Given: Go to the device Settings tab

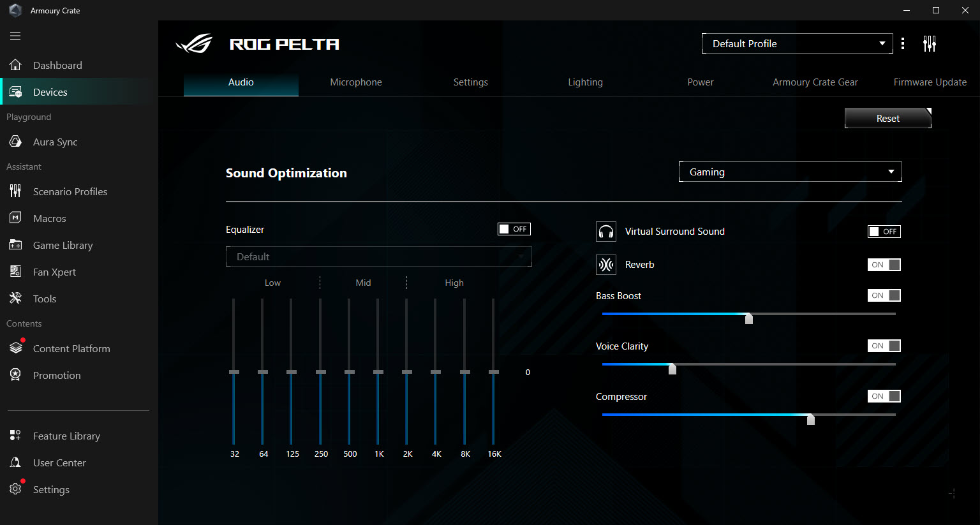Looking at the screenshot, I should (x=471, y=82).
